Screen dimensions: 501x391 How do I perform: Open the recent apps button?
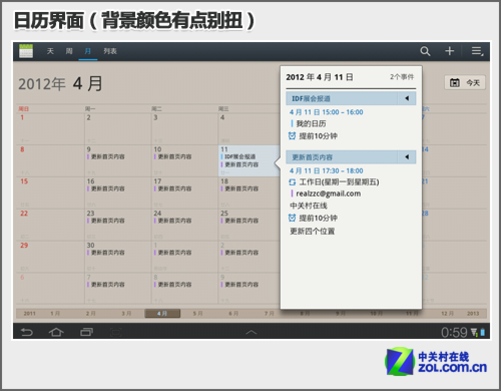tap(86, 332)
